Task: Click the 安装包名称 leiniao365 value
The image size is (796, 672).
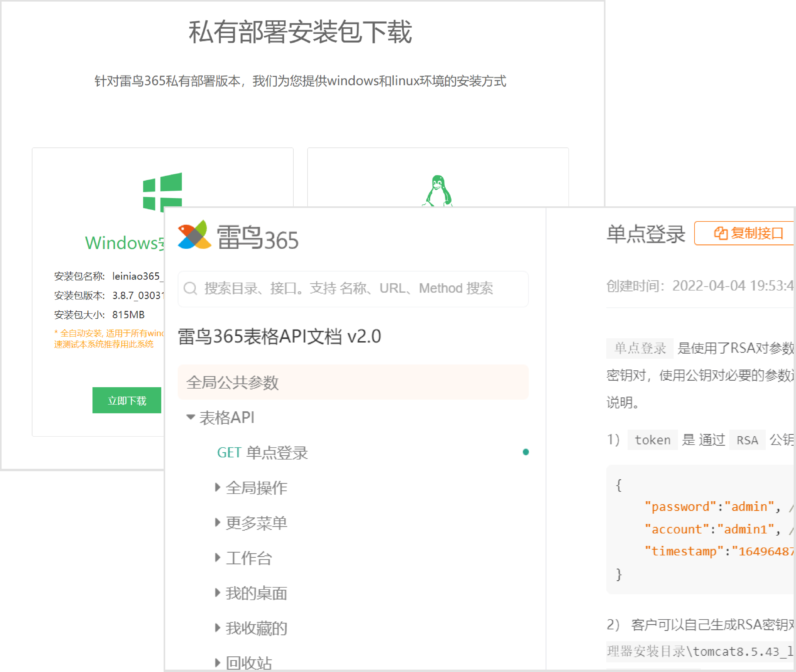Action: point(138,276)
